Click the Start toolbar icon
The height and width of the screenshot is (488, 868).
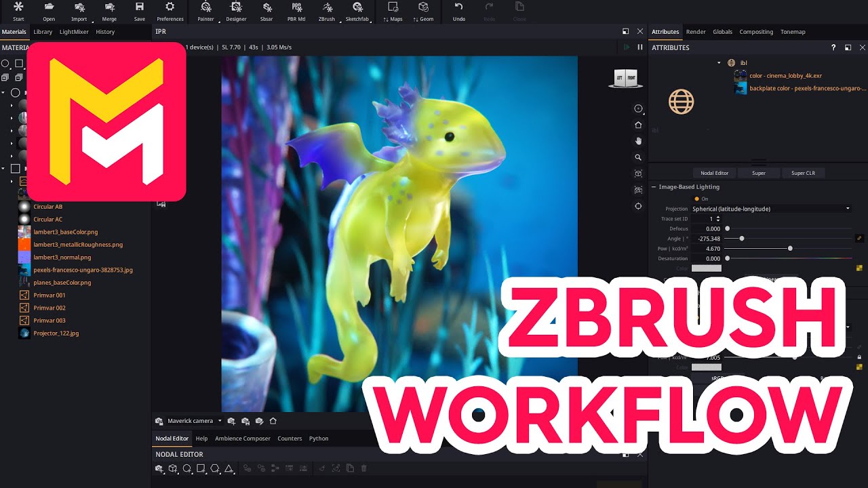pos(18,7)
